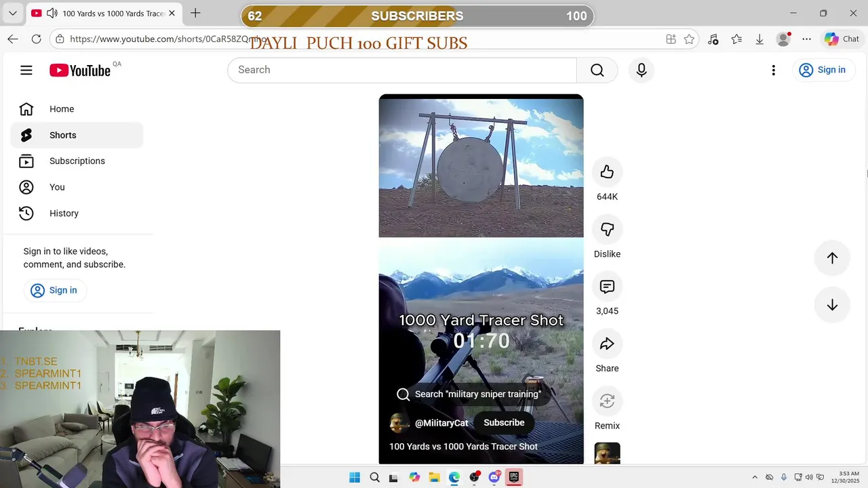Open the Windows Start menu
The image size is (868, 488).
click(x=355, y=477)
